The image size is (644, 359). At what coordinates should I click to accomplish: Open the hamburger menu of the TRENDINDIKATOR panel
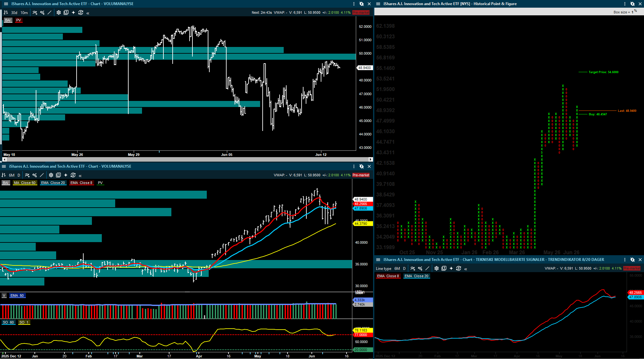click(x=378, y=260)
